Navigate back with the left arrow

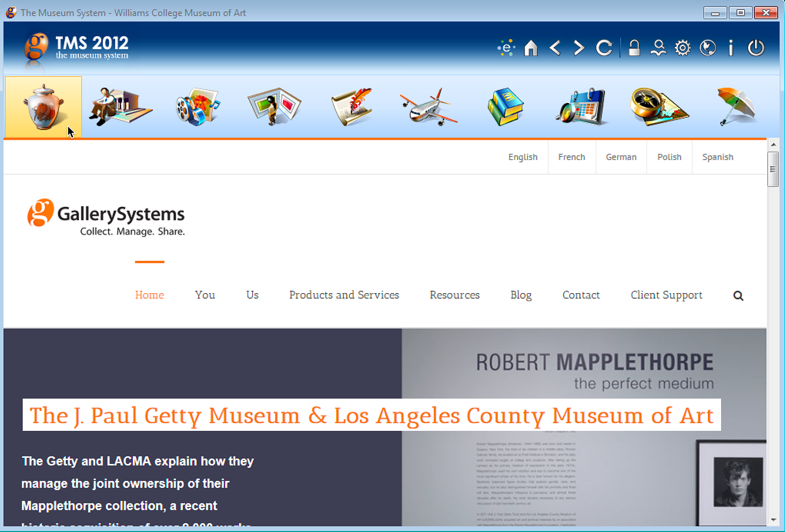[x=555, y=48]
